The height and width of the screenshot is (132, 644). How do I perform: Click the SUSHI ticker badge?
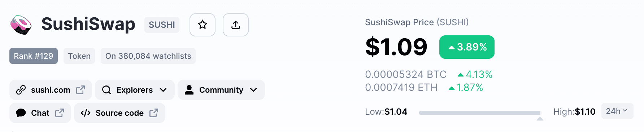(x=162, y=25)
